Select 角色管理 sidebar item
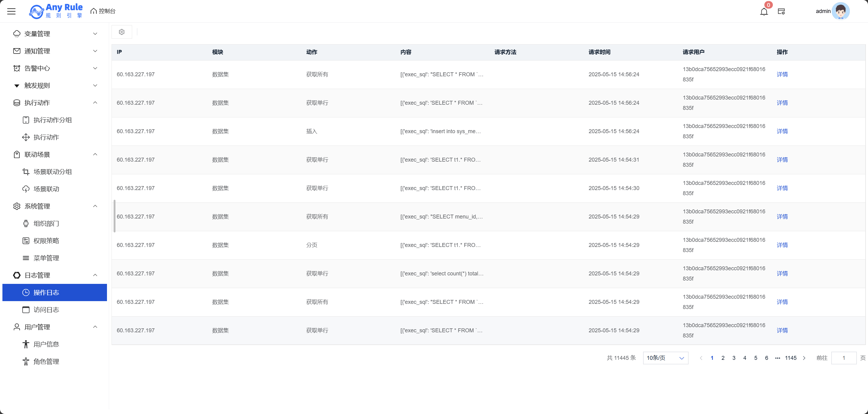868x414 pixels. (x=46, y=361)
